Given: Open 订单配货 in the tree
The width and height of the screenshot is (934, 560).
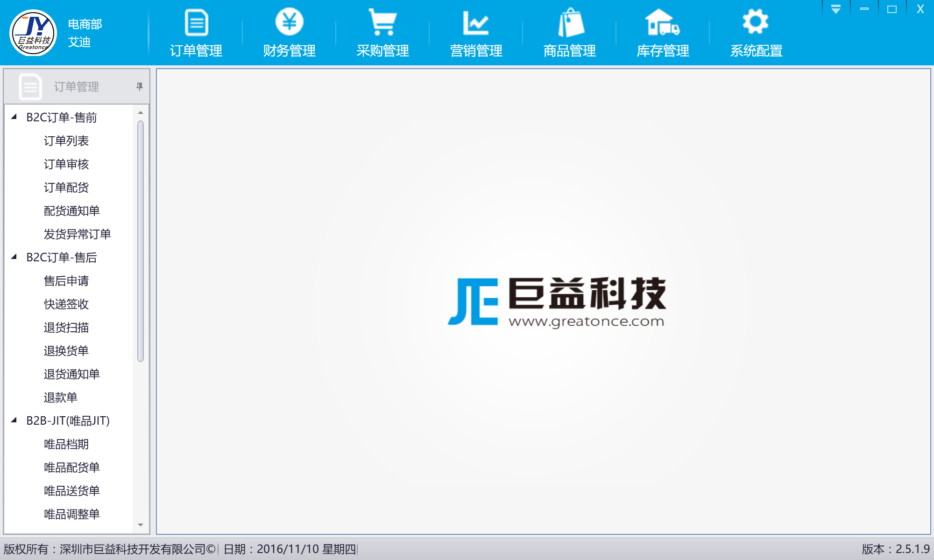Looking at the screenshot, I should (66, 187).
